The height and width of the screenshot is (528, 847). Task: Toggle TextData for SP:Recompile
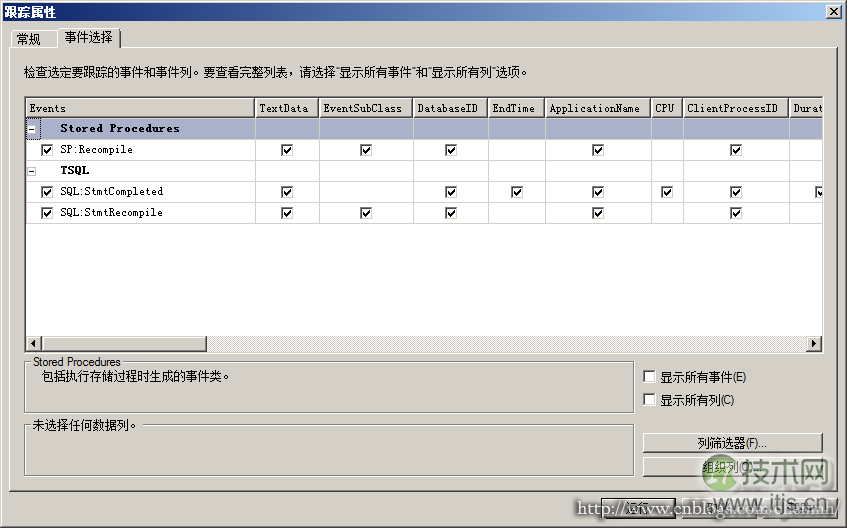click(x=287, y=150)
